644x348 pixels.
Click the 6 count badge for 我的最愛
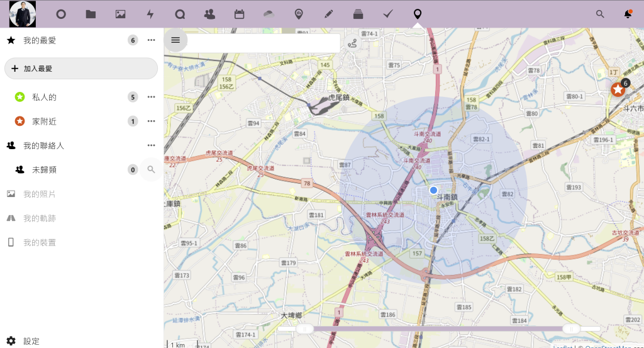point(133,40)
